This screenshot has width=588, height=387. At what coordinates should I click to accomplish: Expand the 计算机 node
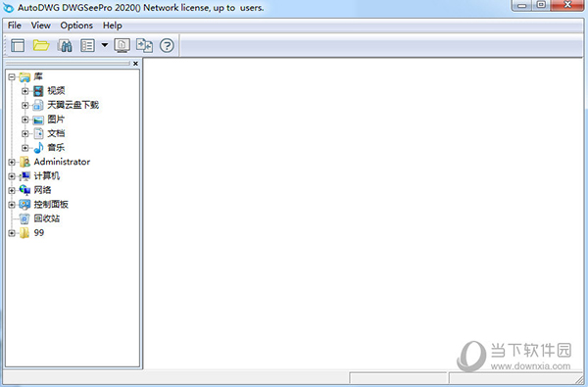pyautogui.click(x=12, y=176)
